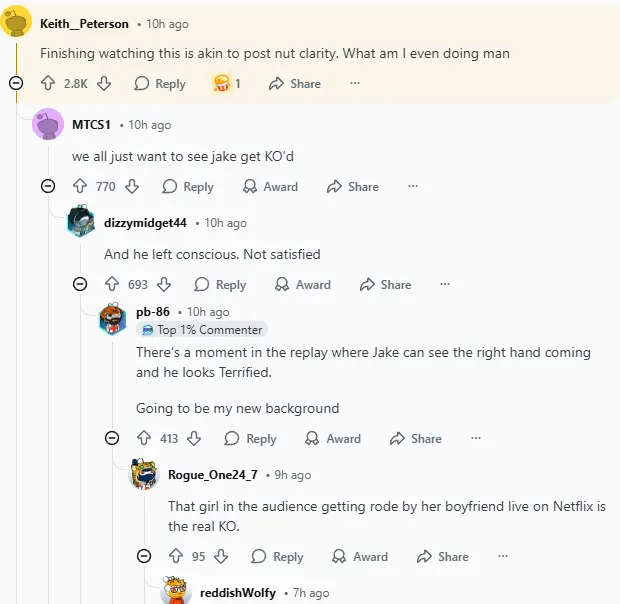Viewport: 620px width, 604px height.
Task: Downvote Rogue_One24_7's comment
Action: (222, 557)
